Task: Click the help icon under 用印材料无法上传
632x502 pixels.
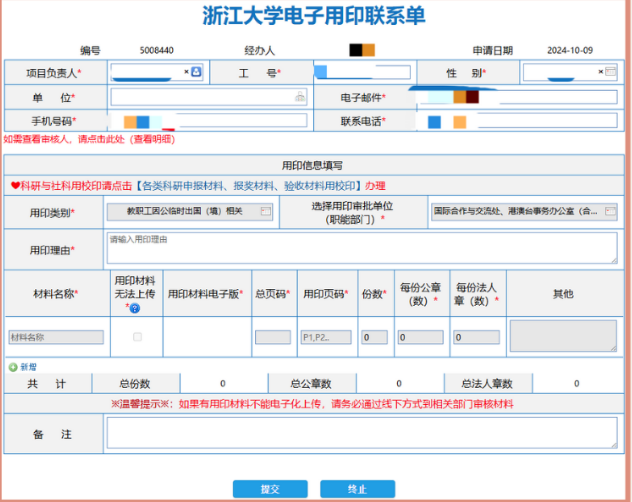Action: tap(134, 308)
